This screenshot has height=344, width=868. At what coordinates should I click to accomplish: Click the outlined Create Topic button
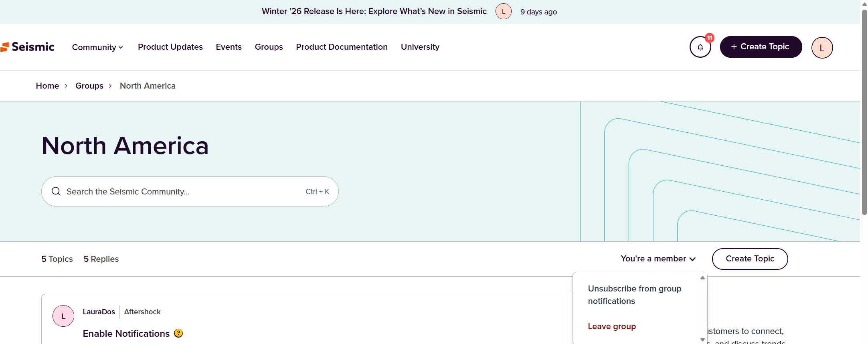pyautogui.click(x=750, y=259)
